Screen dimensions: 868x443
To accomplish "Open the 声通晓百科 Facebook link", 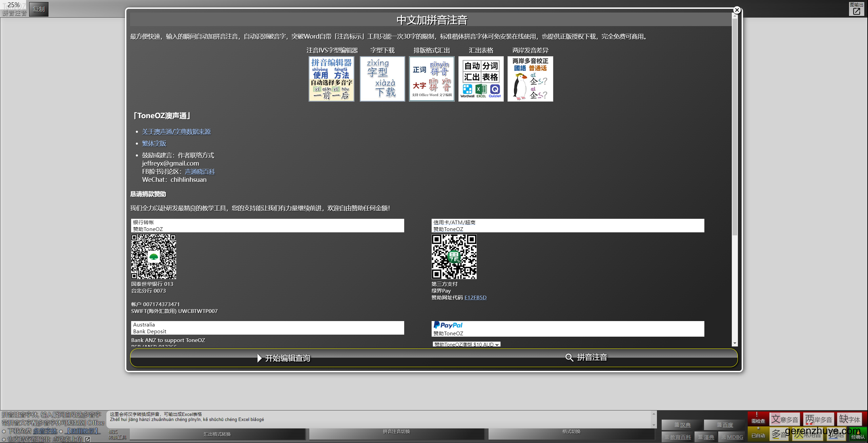I will point(200,172).
